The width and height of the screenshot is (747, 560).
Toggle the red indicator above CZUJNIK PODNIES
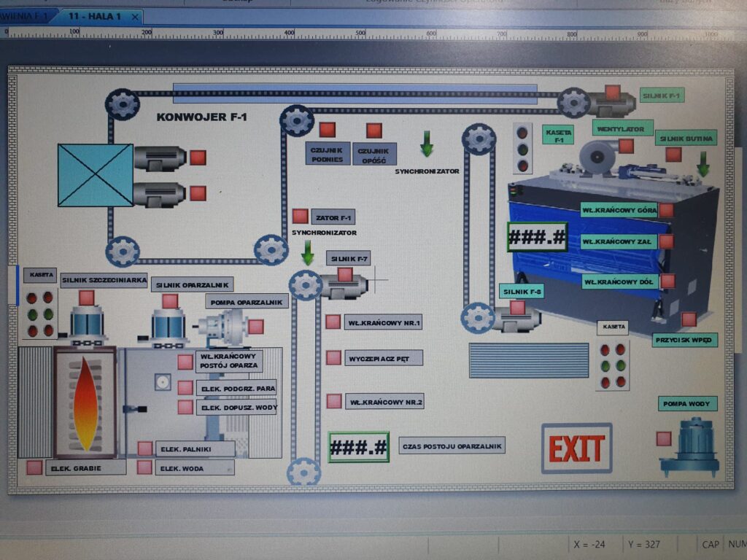pos(327,130)
